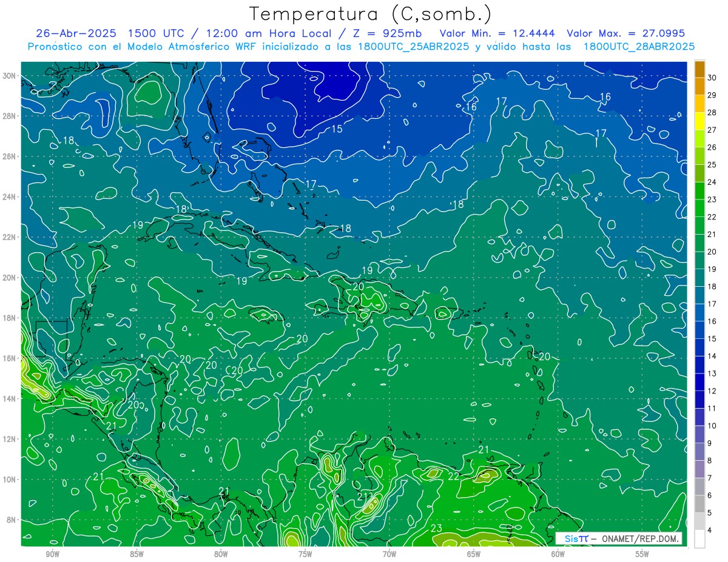Click the 12N latitude label

coord(10,439)
